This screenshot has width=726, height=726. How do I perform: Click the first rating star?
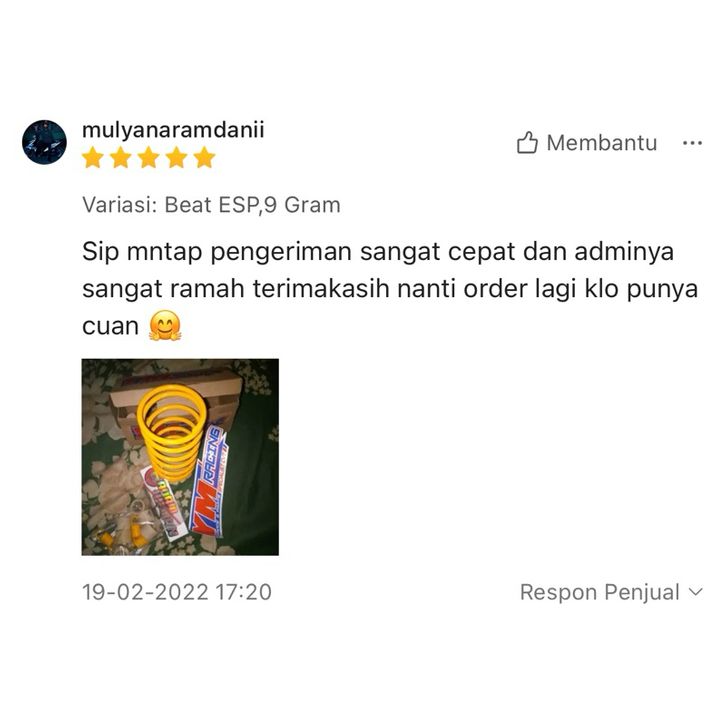[93, 157]
